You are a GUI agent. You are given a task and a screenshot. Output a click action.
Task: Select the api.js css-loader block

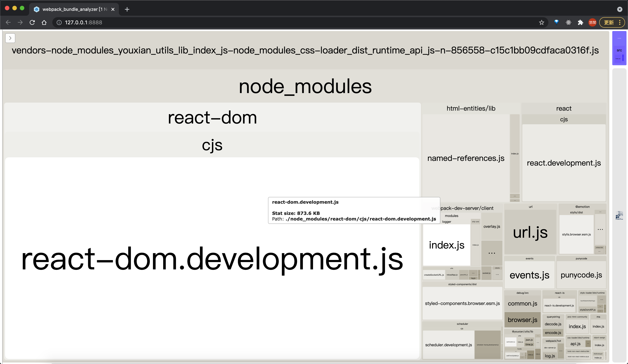click(575, 344)
